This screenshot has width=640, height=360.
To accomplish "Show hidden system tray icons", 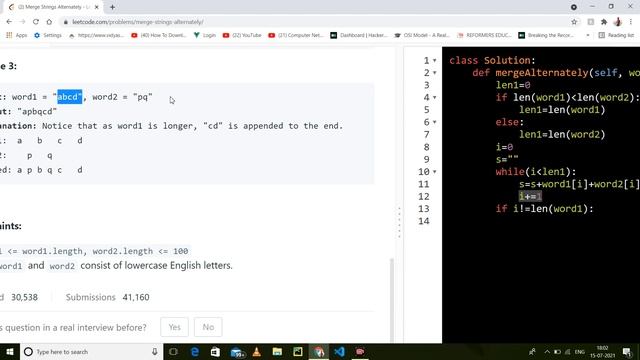I will [547, 351].
